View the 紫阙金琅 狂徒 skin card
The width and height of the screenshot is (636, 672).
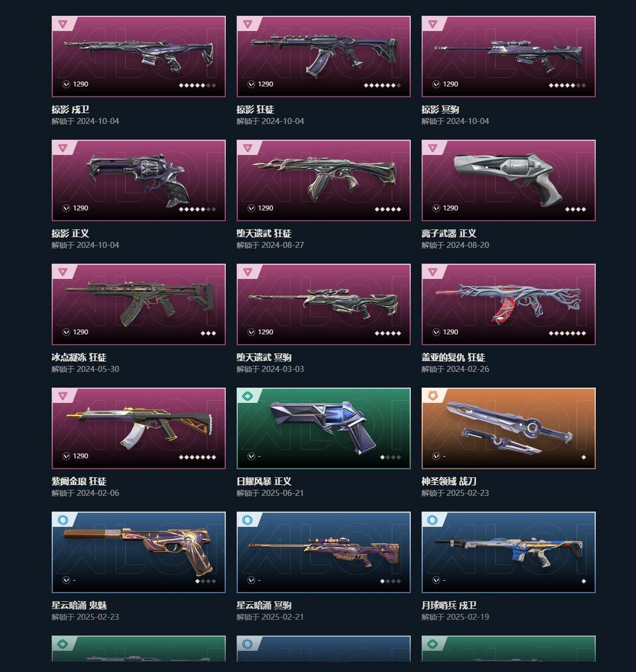138,428
